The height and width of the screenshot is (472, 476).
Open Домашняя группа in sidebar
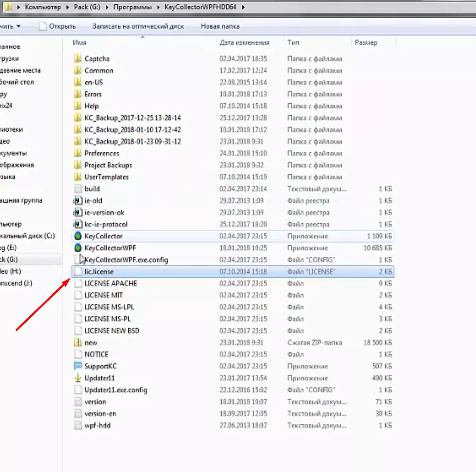(21, 201)
